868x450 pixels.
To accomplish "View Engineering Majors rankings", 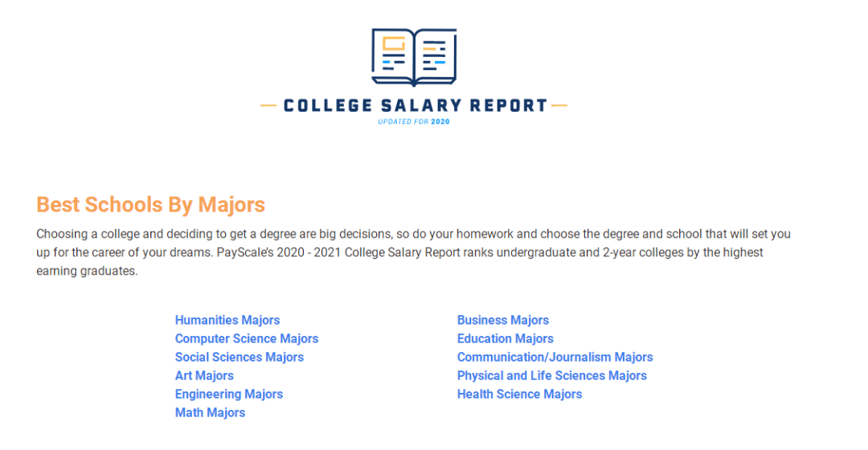I will pyautogui.click(x=228, y=394).
